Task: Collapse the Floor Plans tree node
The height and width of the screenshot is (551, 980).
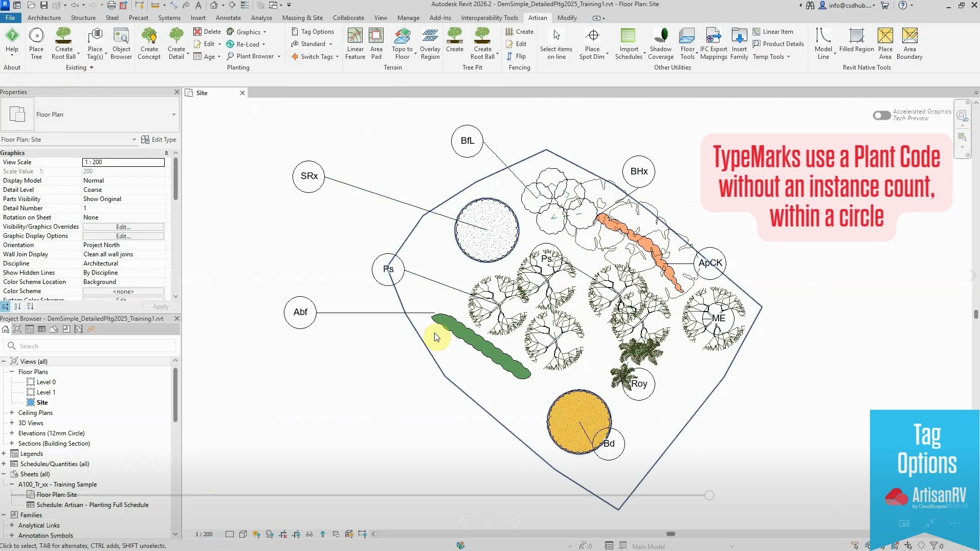Action: coord(12,372)
